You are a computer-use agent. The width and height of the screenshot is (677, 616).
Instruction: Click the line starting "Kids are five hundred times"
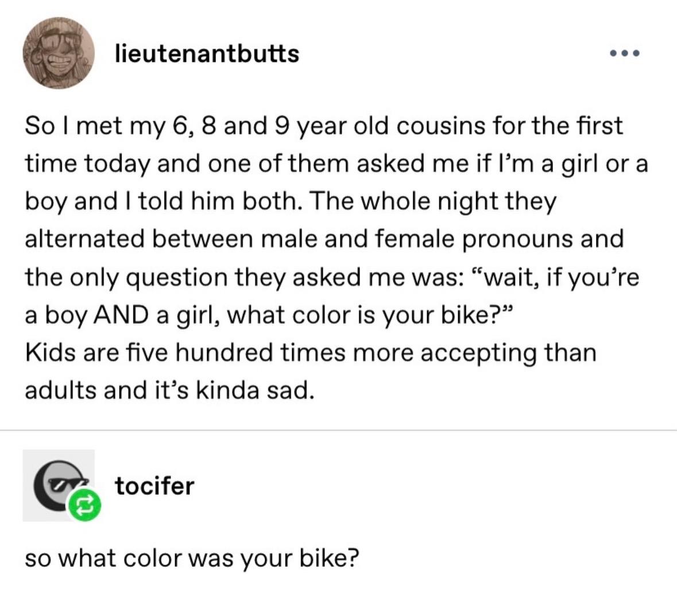[x=310, y=352]
